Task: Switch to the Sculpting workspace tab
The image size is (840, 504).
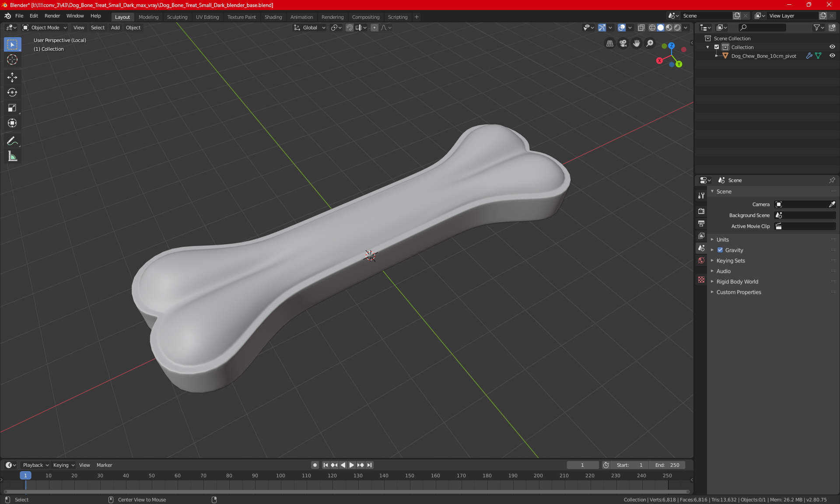Action: pyautogui.click(x=177, y=17)
